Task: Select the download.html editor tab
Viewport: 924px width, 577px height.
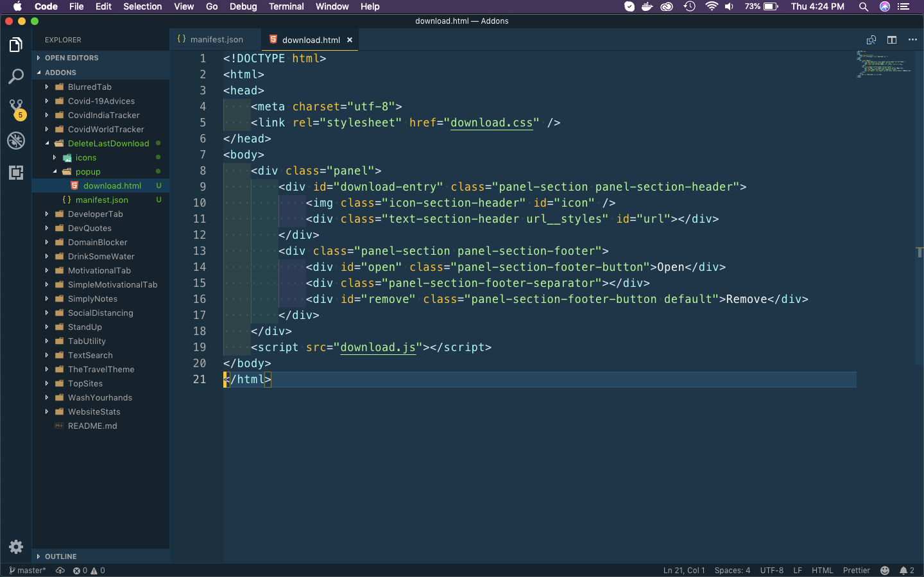Action: click(311, 40)
